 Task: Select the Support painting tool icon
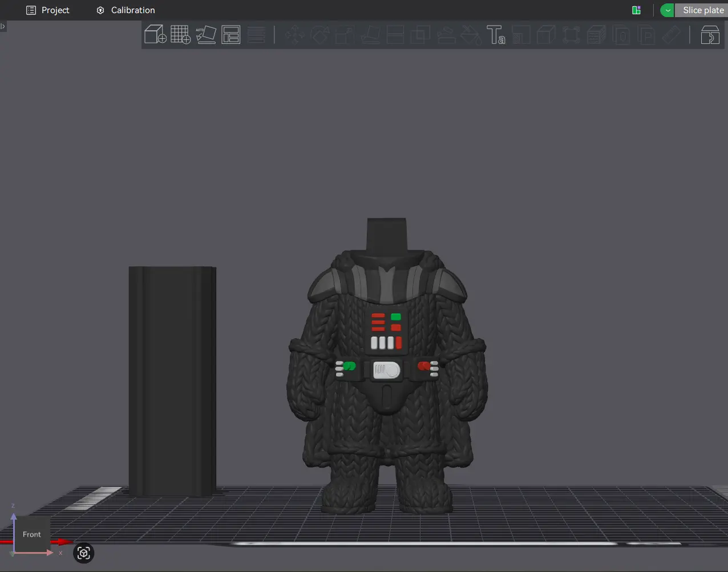click(x=446, y=35)
